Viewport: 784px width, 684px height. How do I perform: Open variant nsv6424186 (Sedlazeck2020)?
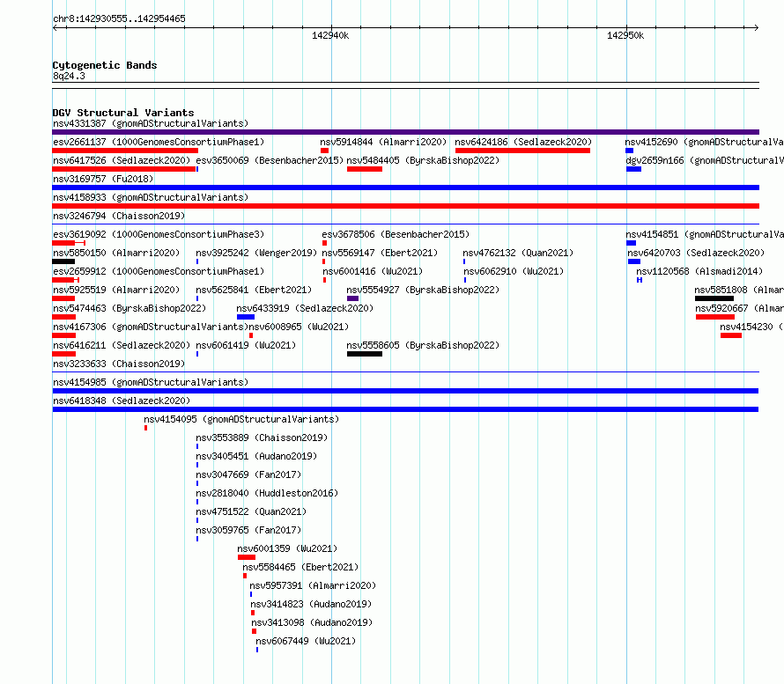523,142
